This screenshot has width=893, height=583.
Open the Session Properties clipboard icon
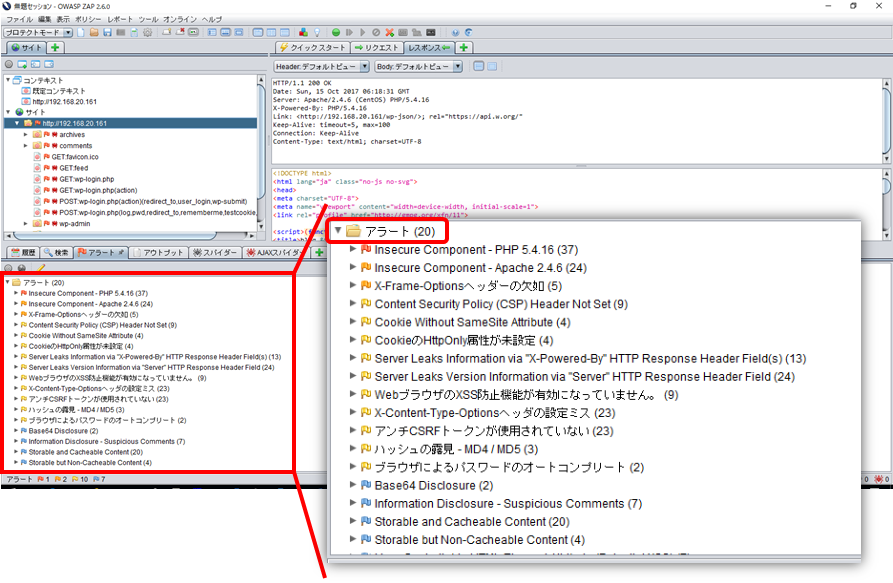134,32
